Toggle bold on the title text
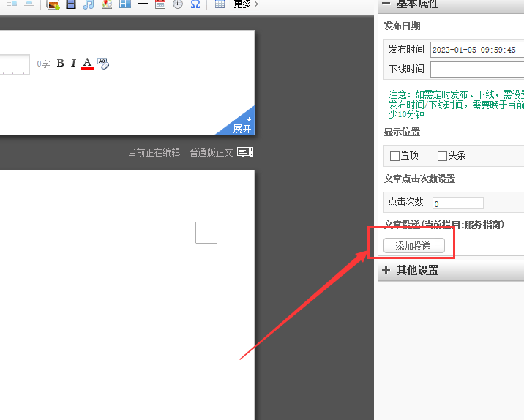 [x=61, y=64]
